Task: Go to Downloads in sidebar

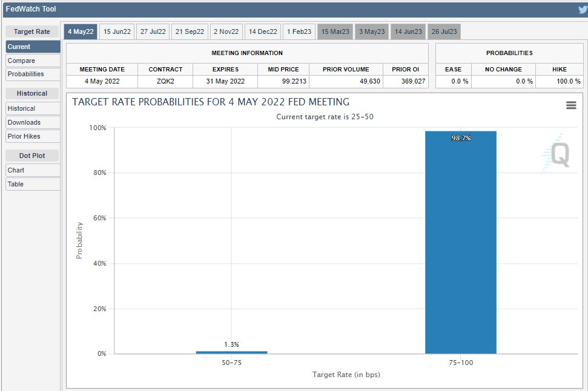Action: point(33,122)
